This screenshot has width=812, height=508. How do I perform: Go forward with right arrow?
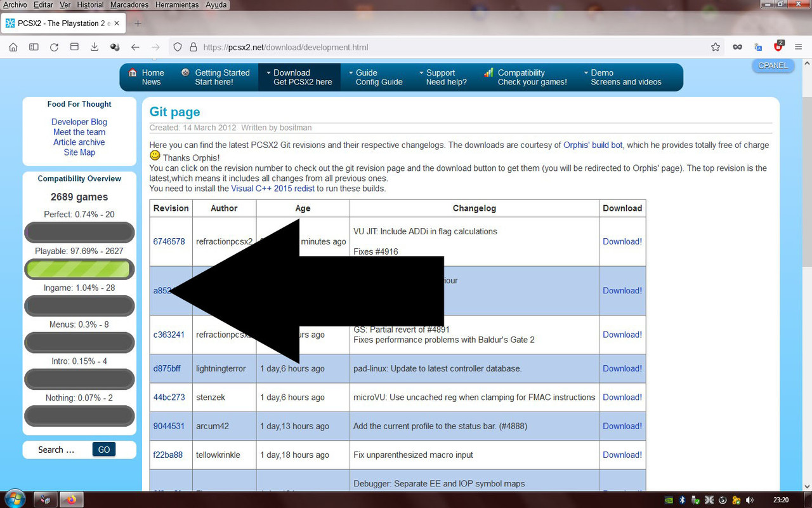tap(155, 47)
